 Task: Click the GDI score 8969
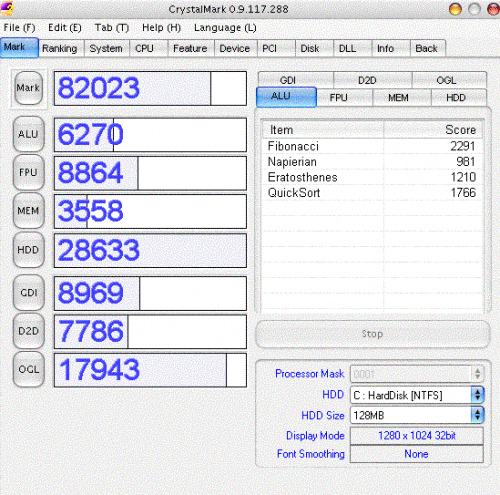coord(150,293)
